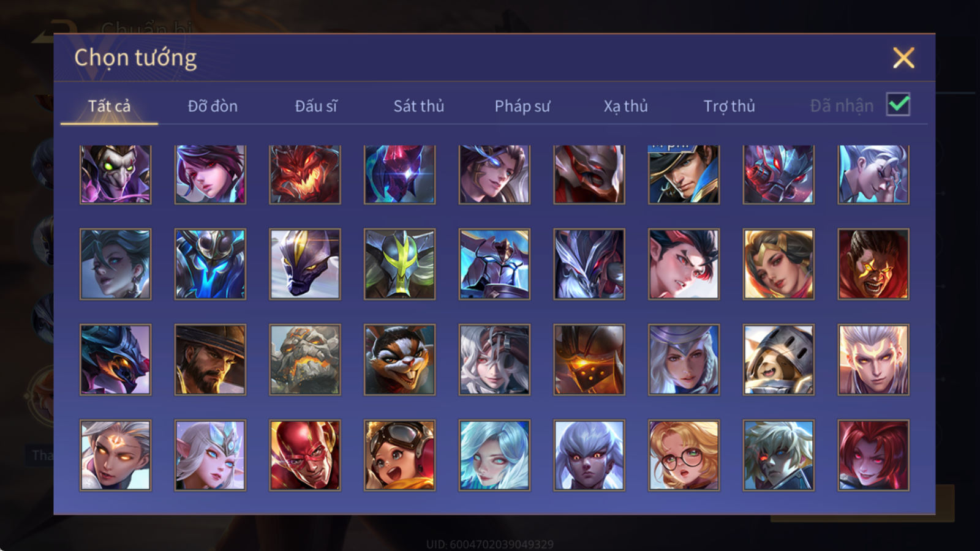The image size is (980, 551).
Task: Select the goggles-wearing pilot girl hero
Action: click(x=399, y=455)
